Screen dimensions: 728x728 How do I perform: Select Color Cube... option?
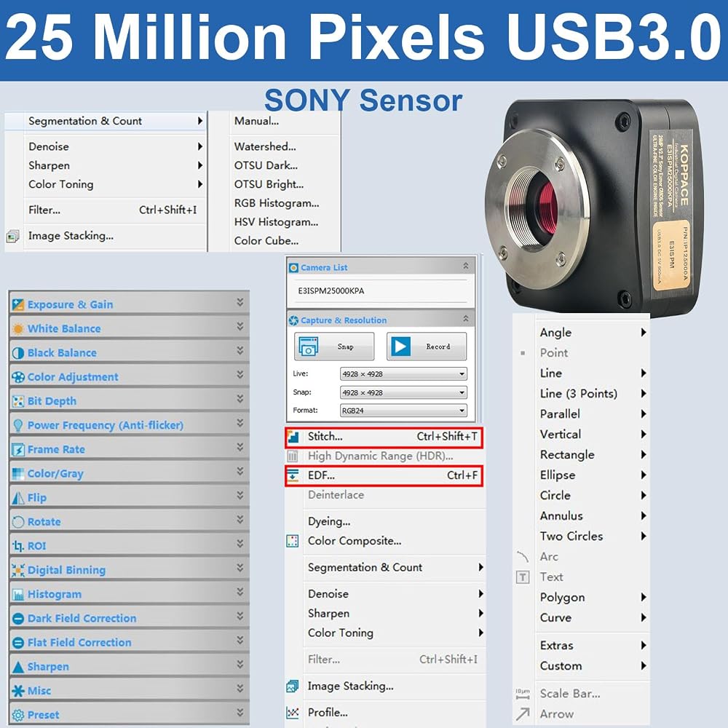coord(266,241)
